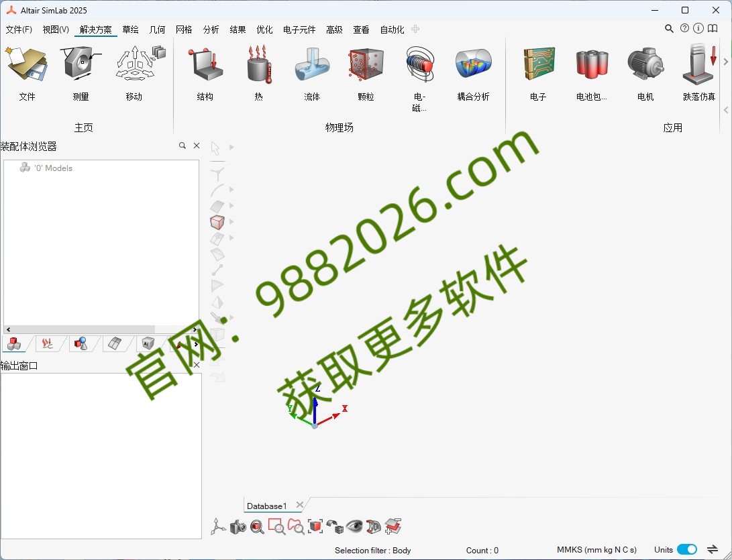Viewport: 732px width, 560px height.
Task: Switch to the 草绘 ribbon tab
Action: 130,30
